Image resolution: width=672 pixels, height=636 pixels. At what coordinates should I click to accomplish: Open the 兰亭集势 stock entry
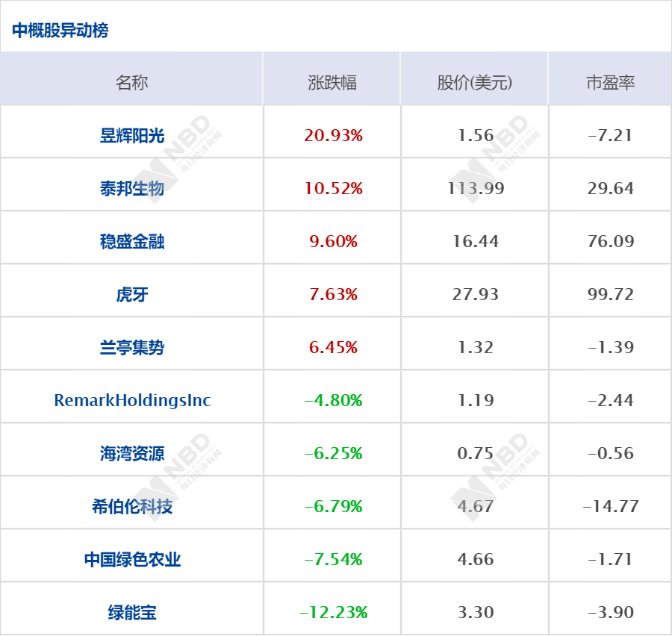click(x=132, y=347)
